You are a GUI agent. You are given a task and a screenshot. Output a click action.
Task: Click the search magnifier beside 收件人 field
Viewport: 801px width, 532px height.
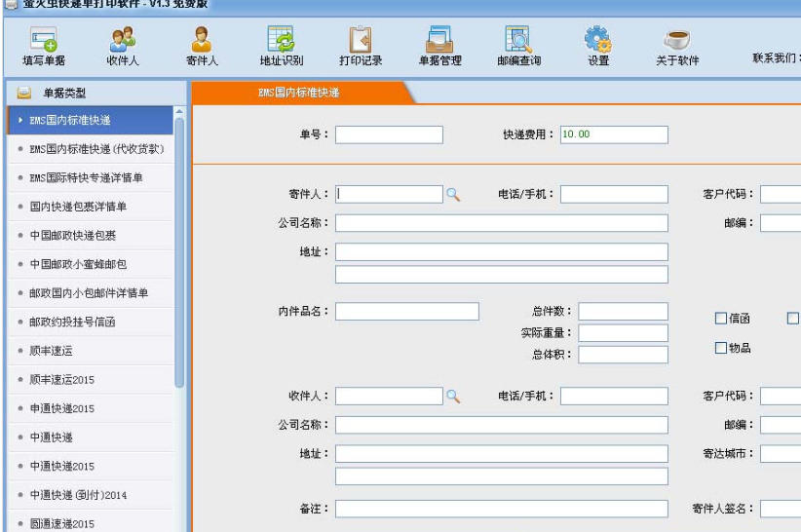[453, 397]
